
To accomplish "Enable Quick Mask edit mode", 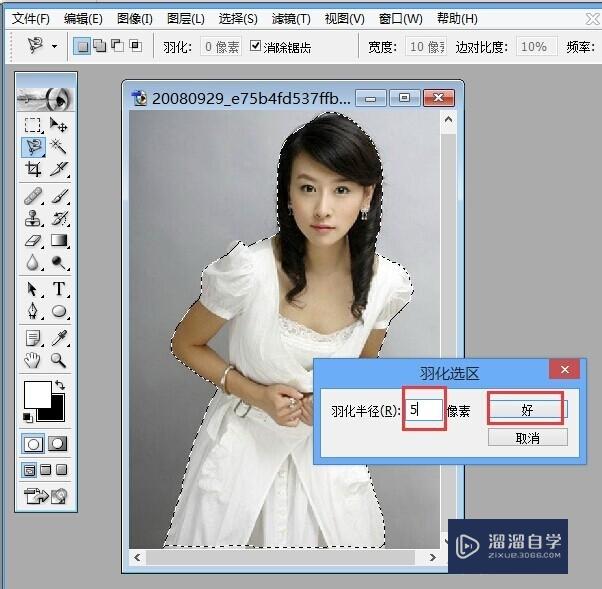I will click(x=58, y=444).
